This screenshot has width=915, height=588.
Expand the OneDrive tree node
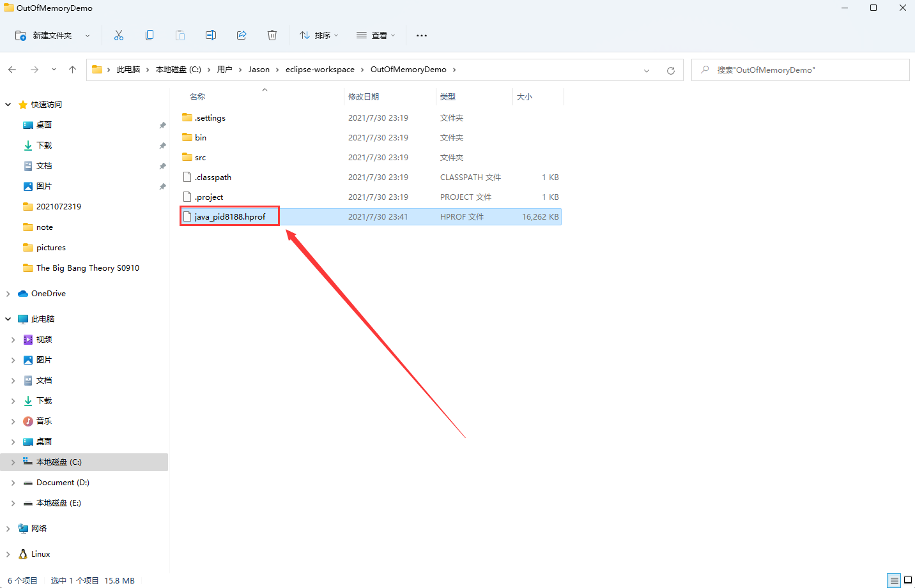coord(8,294)
